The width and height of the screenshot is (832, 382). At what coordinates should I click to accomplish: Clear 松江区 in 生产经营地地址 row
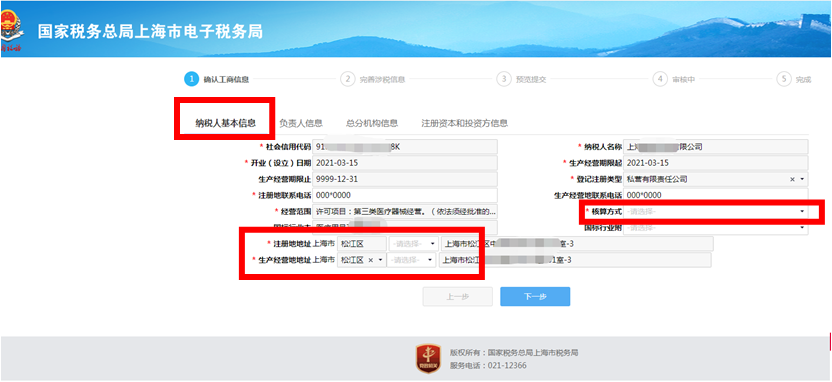pyautogui.click(x=370, y=260)
